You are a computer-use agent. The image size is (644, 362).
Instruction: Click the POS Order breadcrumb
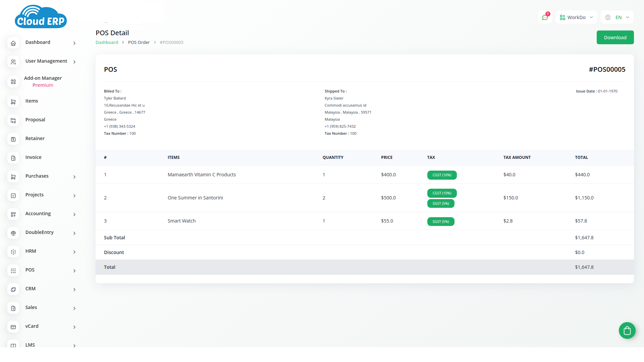click(x=139, y=43)
